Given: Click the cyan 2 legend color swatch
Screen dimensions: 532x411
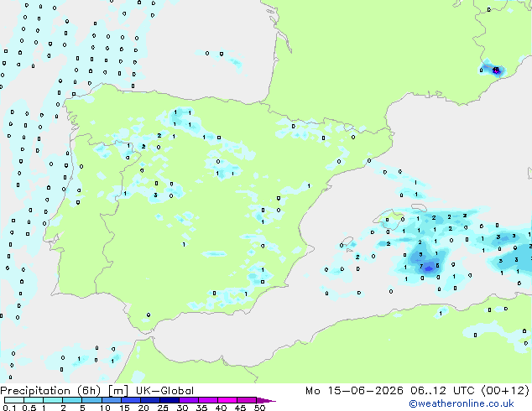Looking at the screenshot, I should coord(72,400).
